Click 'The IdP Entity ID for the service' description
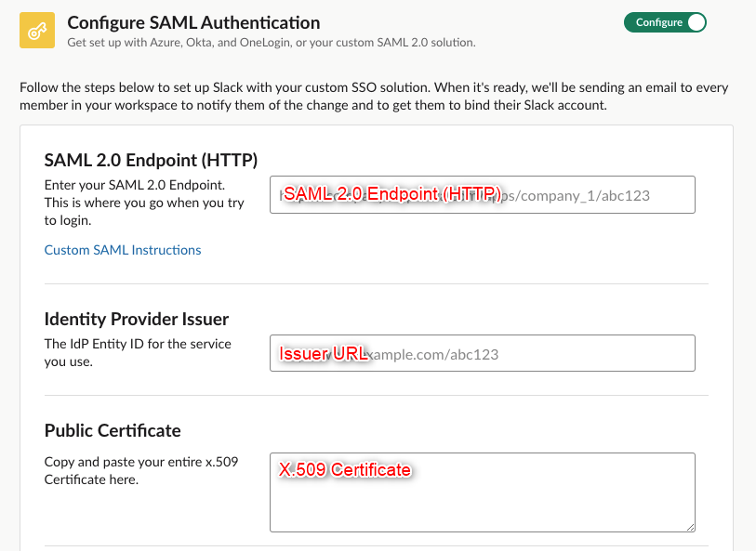 tap(138, 352)
